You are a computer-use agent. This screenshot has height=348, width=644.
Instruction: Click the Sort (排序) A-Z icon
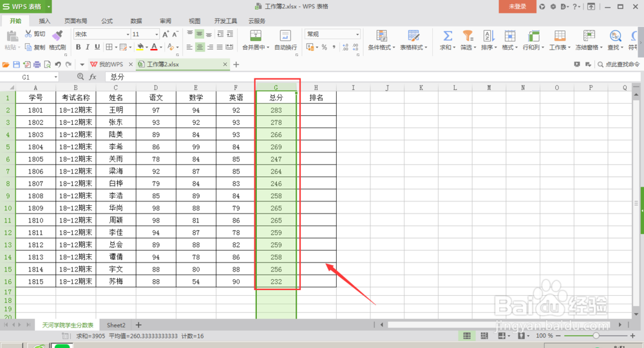click(488, 36)
